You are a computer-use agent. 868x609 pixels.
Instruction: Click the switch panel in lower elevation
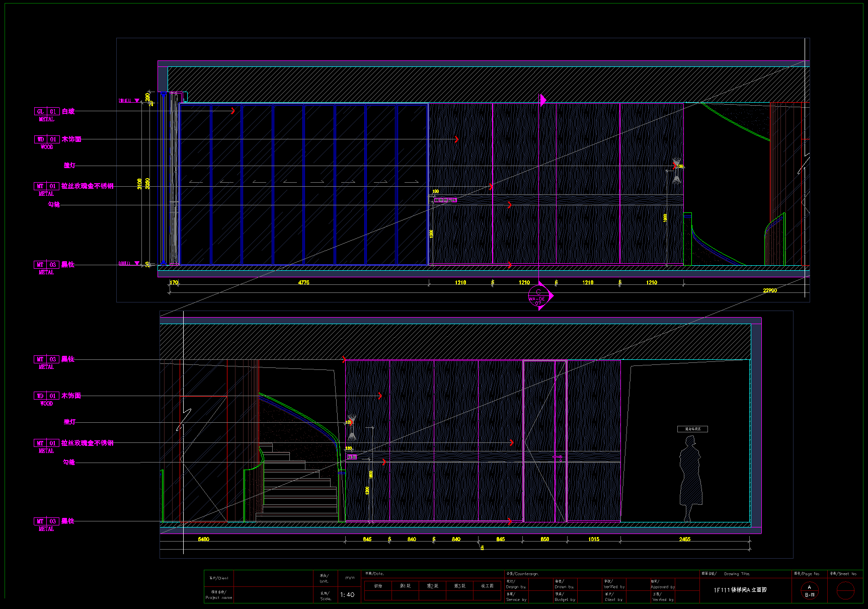[352, 457]
